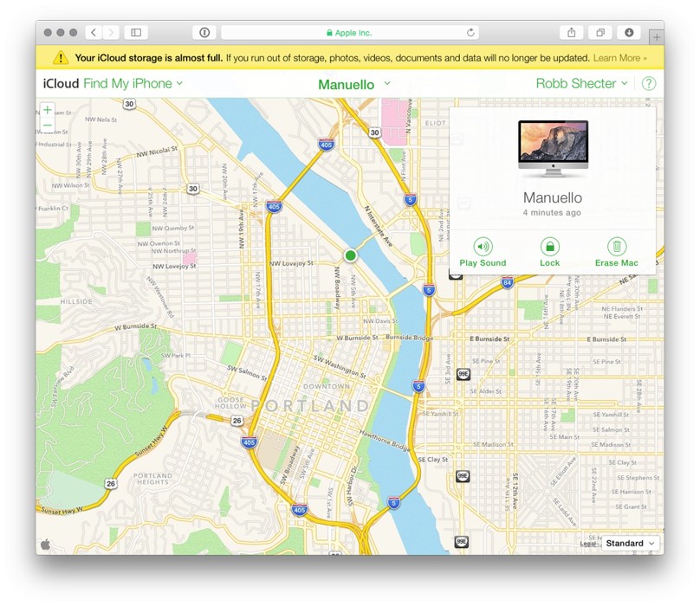Viewport: 700px width, 606px height.
Task: Zoom in on the map
Action: tap(48, 110)
